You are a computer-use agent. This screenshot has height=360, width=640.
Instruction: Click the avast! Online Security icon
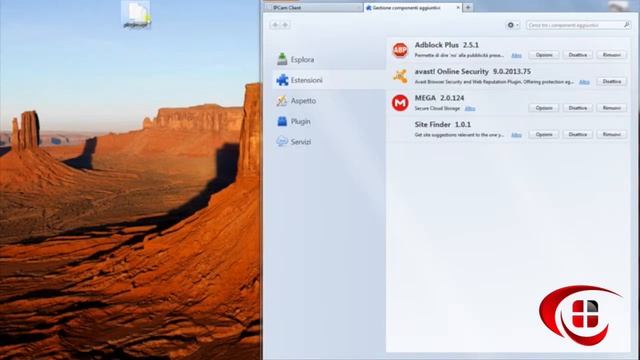[400, 76]
